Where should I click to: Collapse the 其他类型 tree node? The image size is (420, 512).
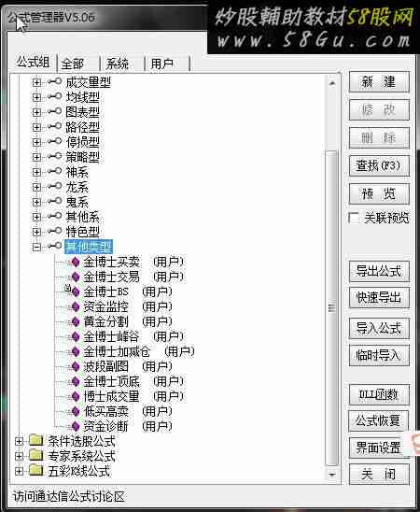pyautogui.click(x=36, y=247)
